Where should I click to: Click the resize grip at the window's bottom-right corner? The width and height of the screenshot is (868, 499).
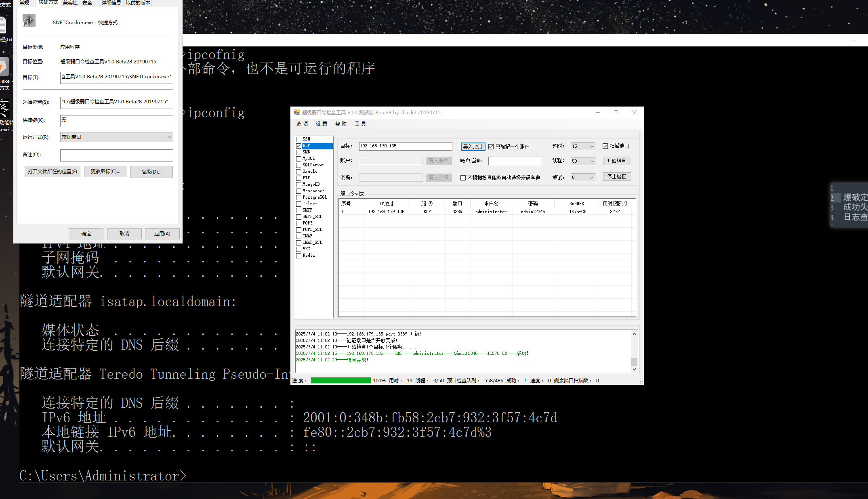tap(640, 381)
